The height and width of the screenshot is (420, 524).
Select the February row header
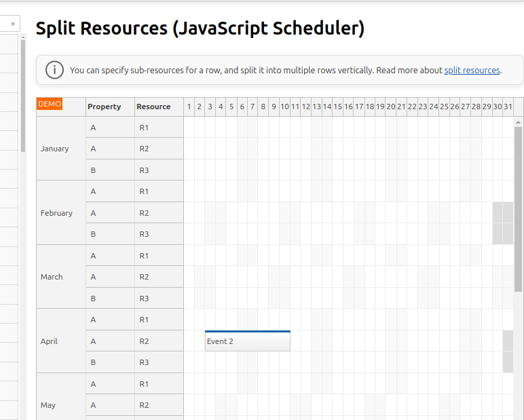tap(61, 213)
